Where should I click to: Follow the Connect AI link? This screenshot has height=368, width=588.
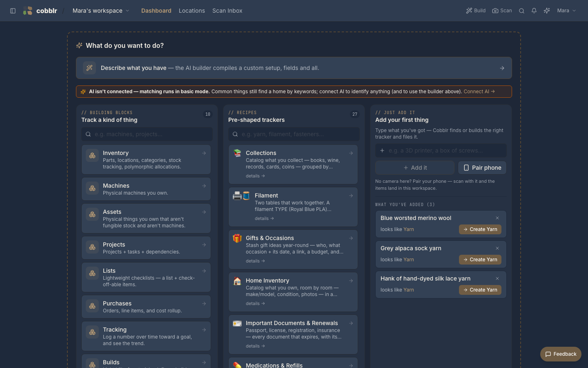479,92
